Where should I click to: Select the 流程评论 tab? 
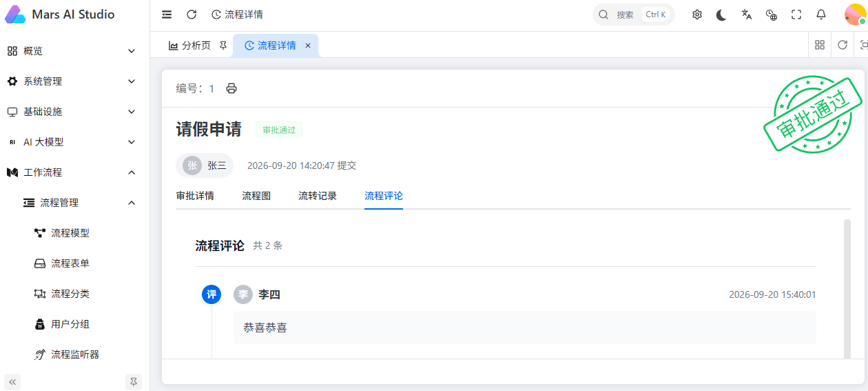tap(384, 196)
